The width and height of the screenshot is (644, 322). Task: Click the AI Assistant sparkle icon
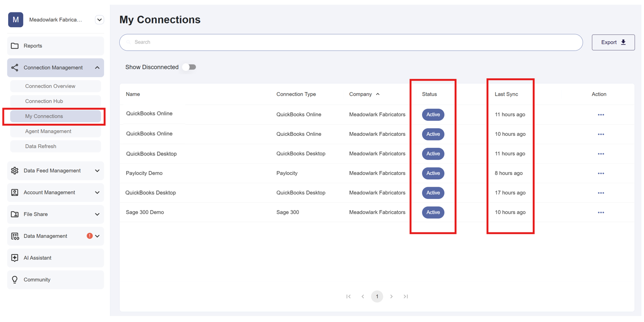15,258
